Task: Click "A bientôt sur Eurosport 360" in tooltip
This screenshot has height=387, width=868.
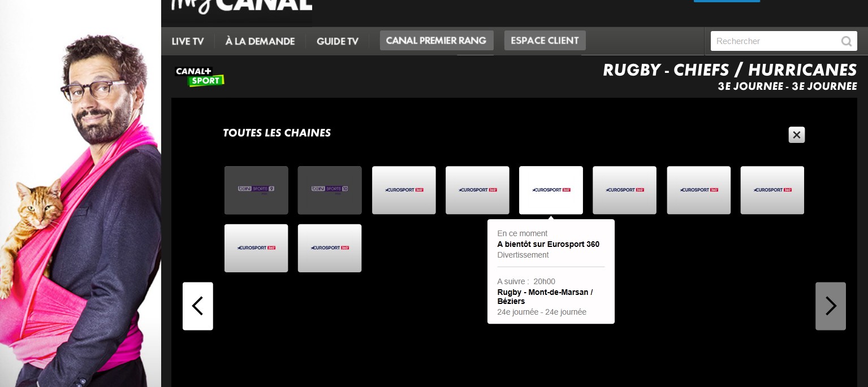Action: (549, 244)
